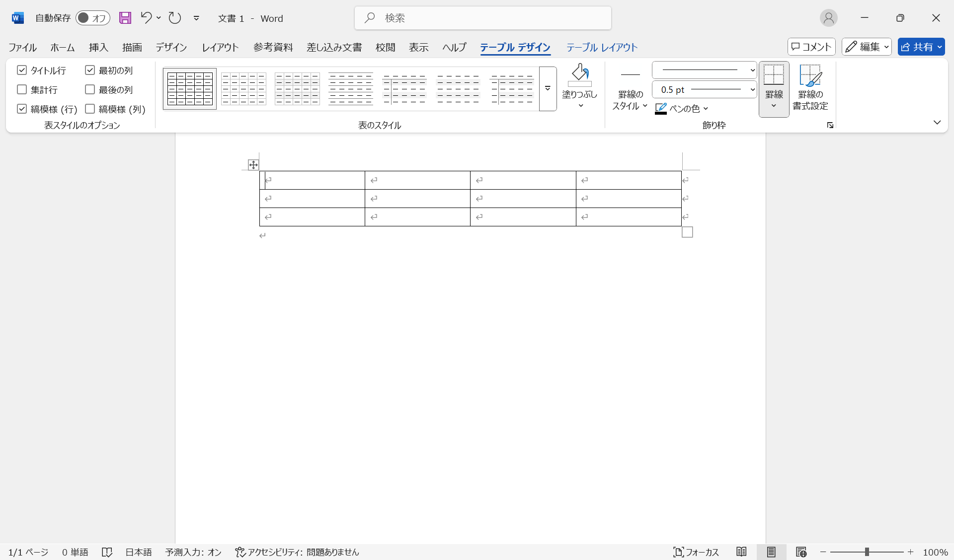Open the 挿入 ribbon tab

(98, 47)
